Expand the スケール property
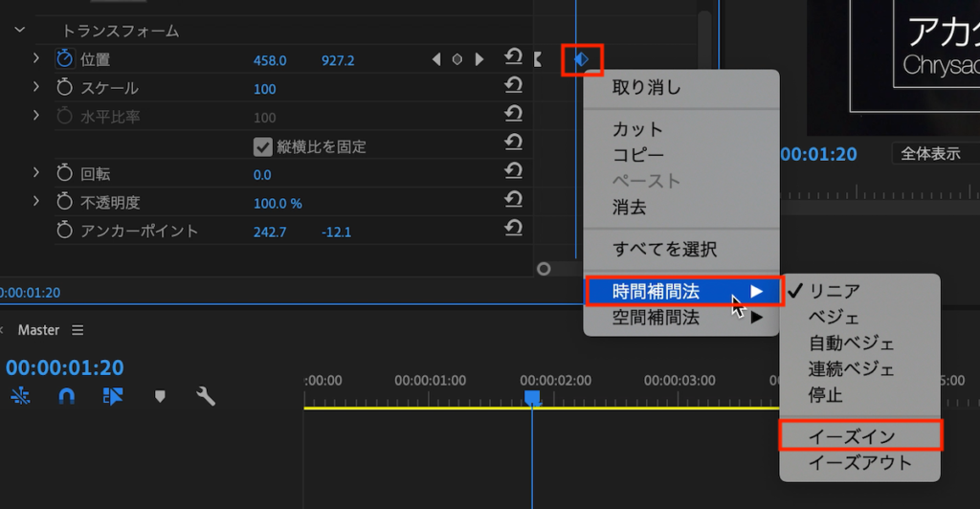Screen dimensions: 980x509 click(x=36, y=87)
